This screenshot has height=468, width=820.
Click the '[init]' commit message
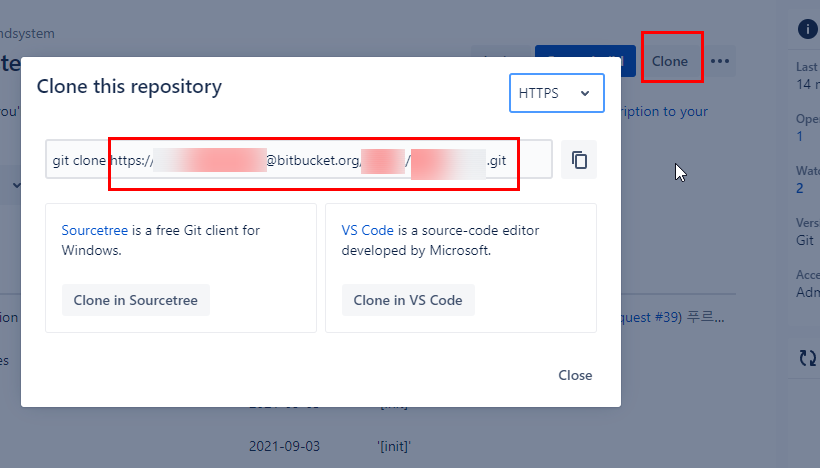click(x=394, y=447)
